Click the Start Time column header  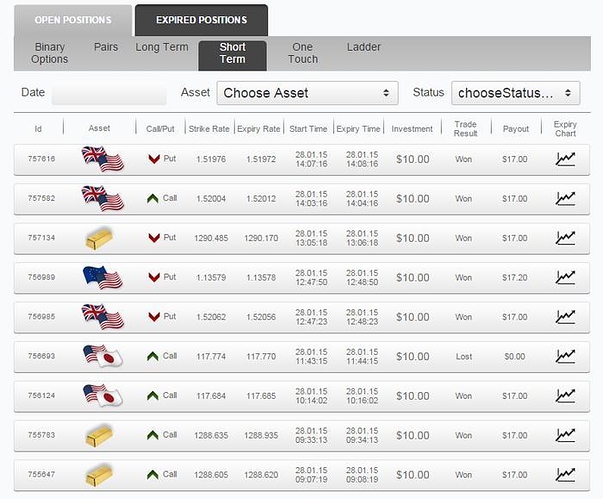click(x=308, y=129)
